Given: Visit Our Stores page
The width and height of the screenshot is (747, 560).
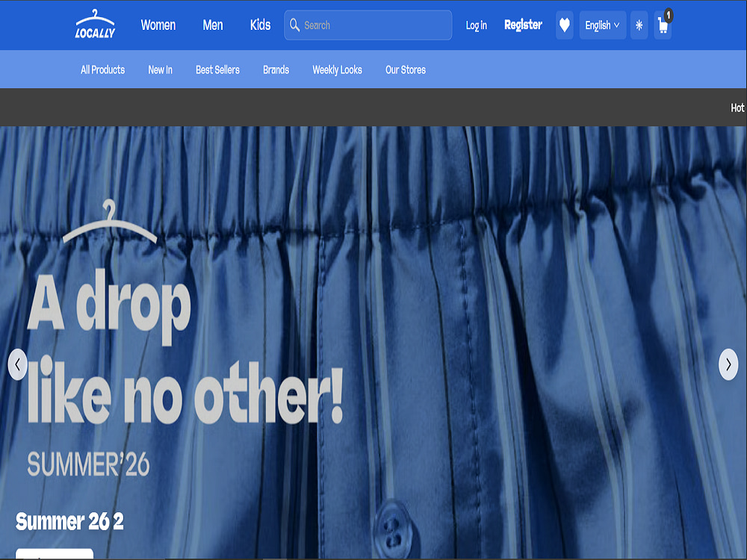Looking at the screenshot, I should tap(406, 69).
